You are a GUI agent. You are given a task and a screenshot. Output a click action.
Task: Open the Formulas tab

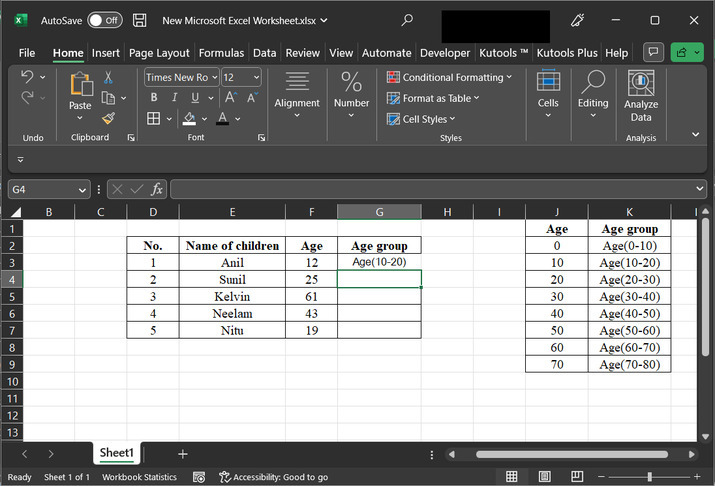tap(221, 53)
